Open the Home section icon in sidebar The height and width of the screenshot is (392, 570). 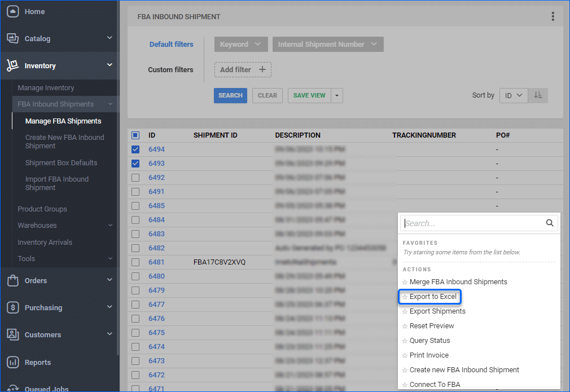tap(12, 11)
